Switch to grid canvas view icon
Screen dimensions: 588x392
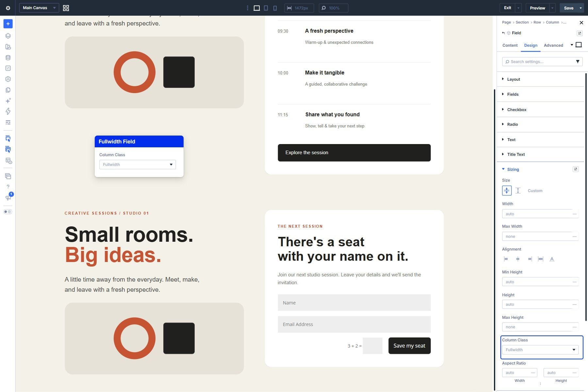pos(66,8)
